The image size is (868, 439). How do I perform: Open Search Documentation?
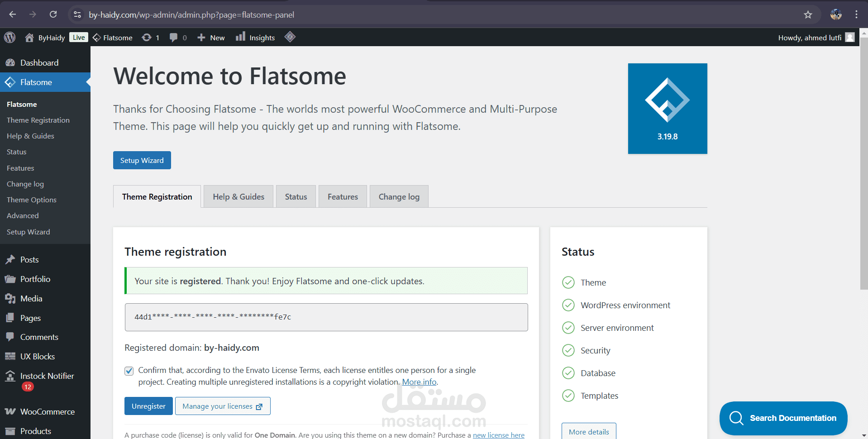783,418
